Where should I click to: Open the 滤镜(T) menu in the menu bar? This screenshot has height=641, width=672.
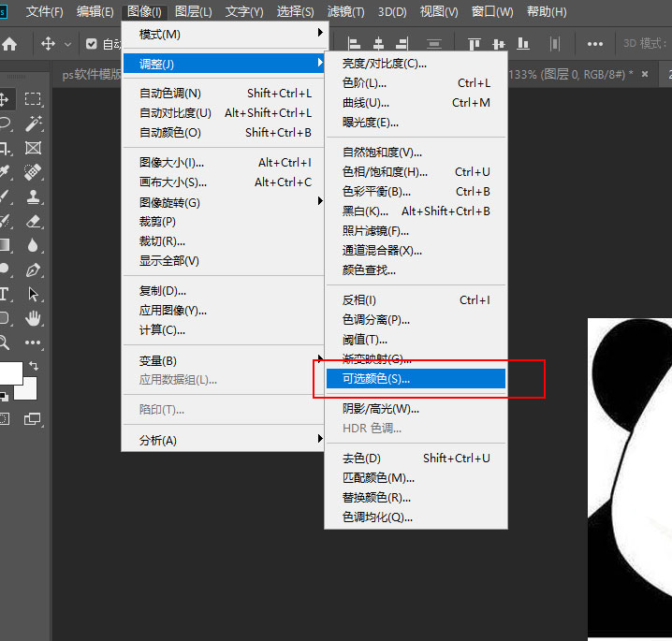[346, 12]
